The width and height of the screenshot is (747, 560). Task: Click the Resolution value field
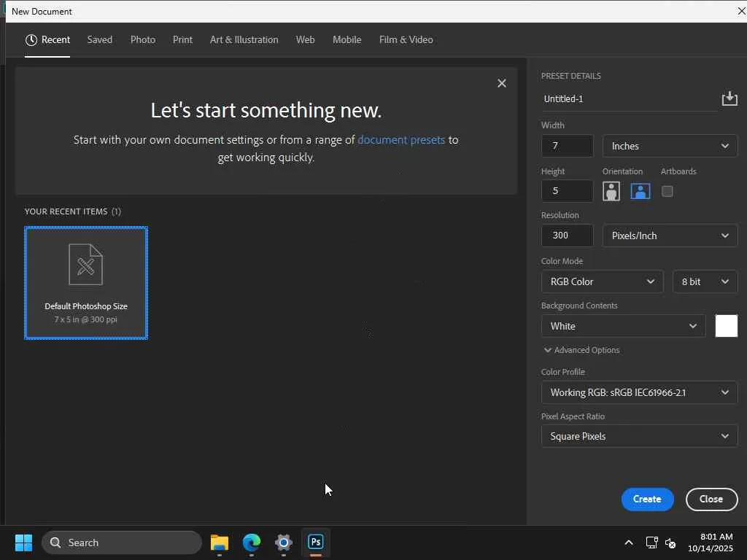[x=567, y=236]
